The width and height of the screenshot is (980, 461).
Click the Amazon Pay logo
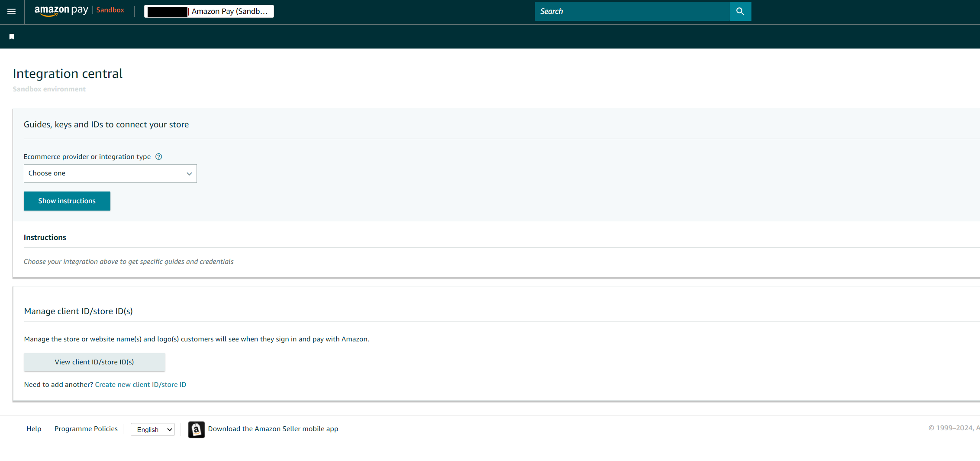[61, 10]
